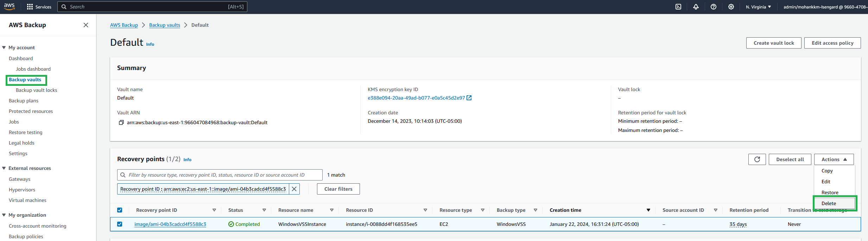Sort by Backup type column arrow
Screen dimensions: 868x241
(x=536, y=210)
